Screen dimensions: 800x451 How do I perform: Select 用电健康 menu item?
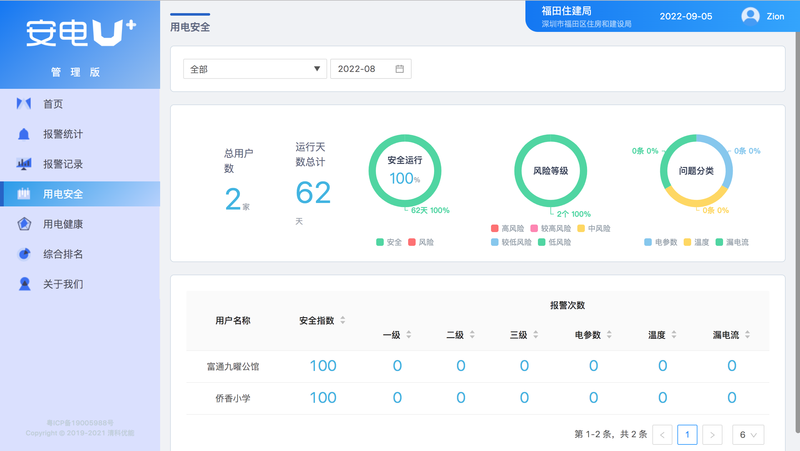click(80, 224)
